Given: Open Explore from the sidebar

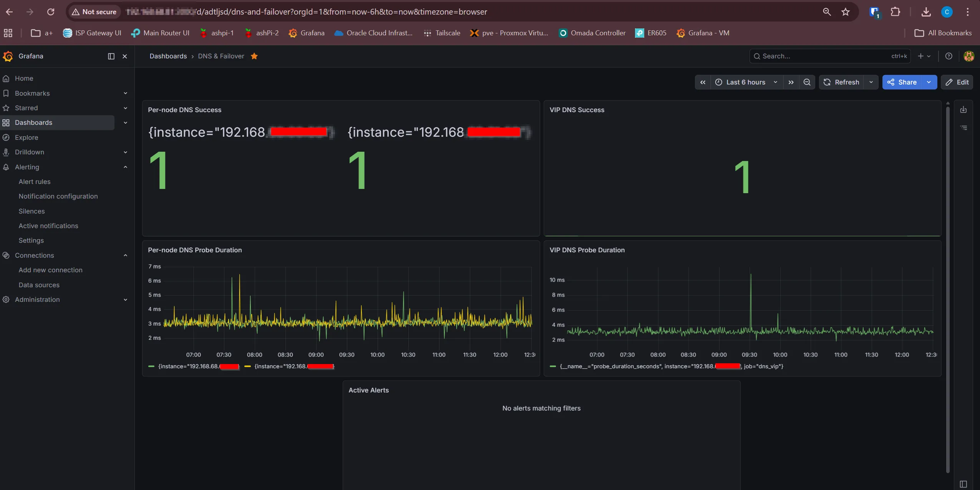Looking at the screenshot, I should click(26, 137).
